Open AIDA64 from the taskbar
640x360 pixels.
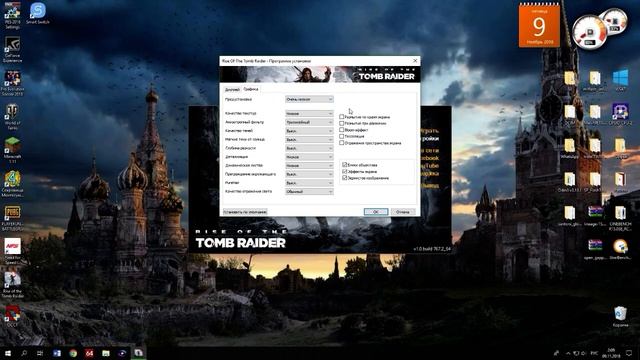(89, 353)
